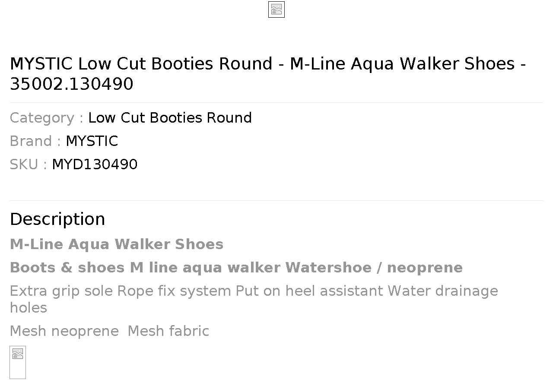Open the Low Cut Booties Round category link
The width and height of the screenshot is (553, 392).
click(x=170, y=118)
